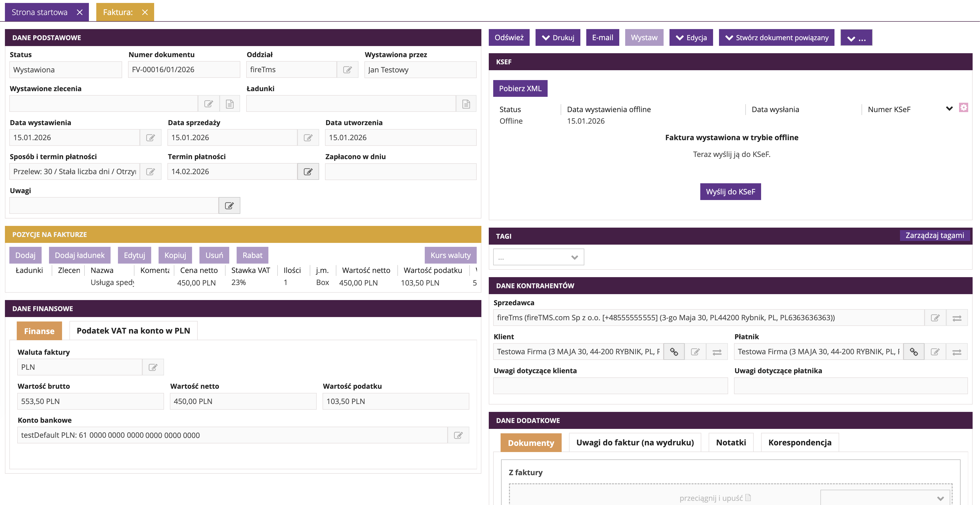Click the document icon in Ładunki field
This screenshot has height=505, width=980.
click(x=466, y=104)
